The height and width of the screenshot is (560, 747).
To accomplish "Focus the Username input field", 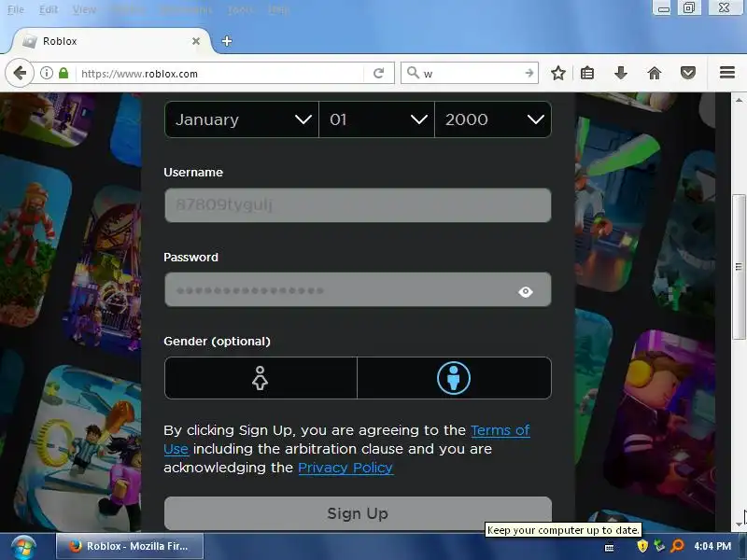I will [358, 205].
